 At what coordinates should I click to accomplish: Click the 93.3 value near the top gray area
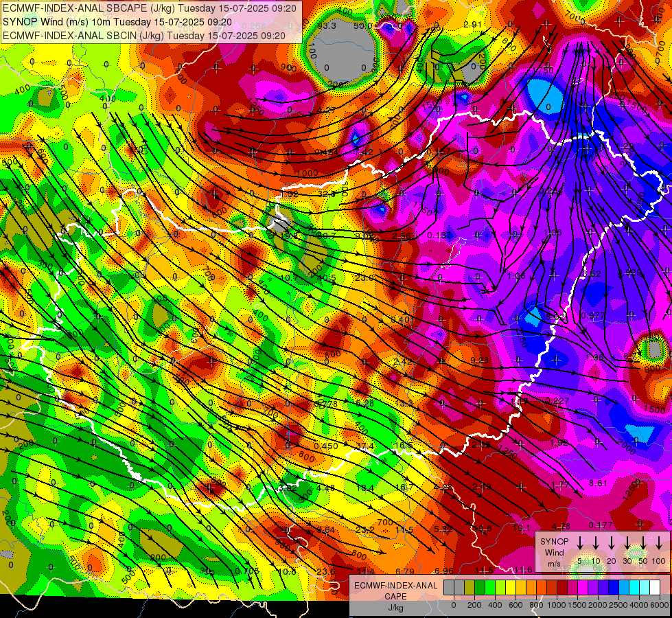point(327,25)
